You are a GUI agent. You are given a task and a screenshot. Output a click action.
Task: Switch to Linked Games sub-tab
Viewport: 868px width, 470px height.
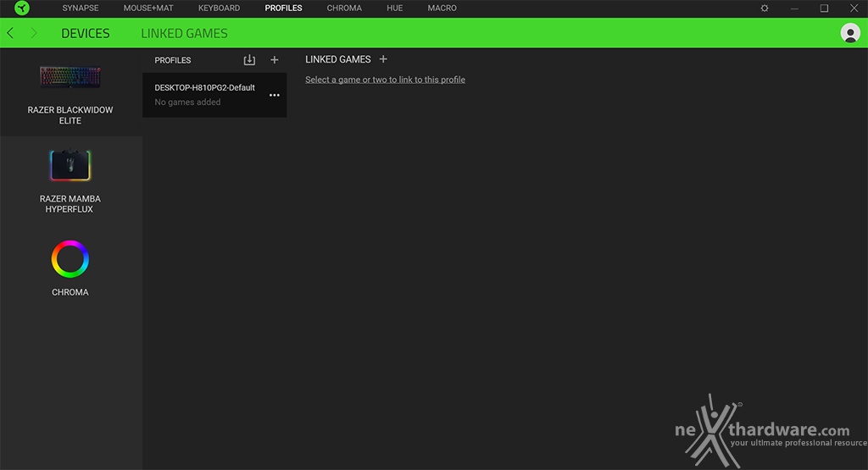184,34
